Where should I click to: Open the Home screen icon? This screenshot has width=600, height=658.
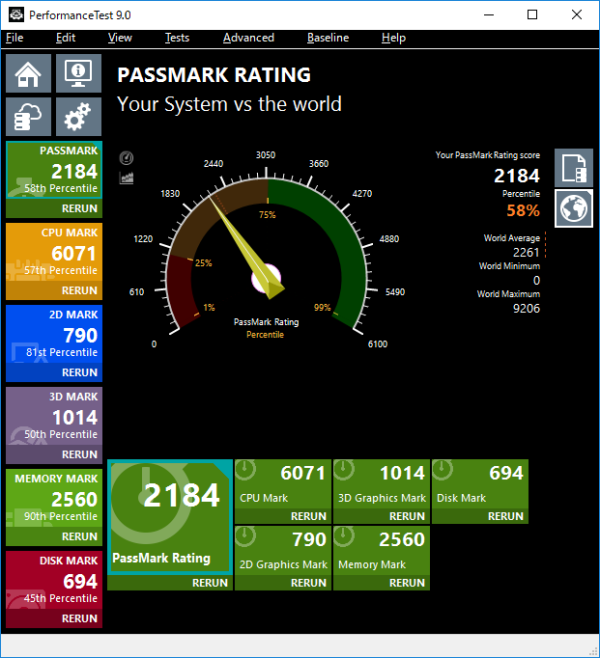pyautogui.click(x=29, y=73)
